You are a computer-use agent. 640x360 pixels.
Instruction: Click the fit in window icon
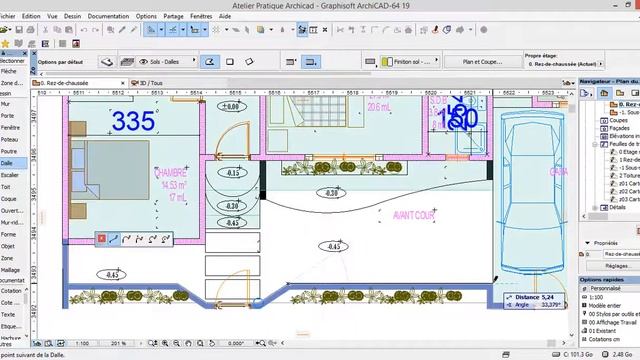tap(200, 344)
